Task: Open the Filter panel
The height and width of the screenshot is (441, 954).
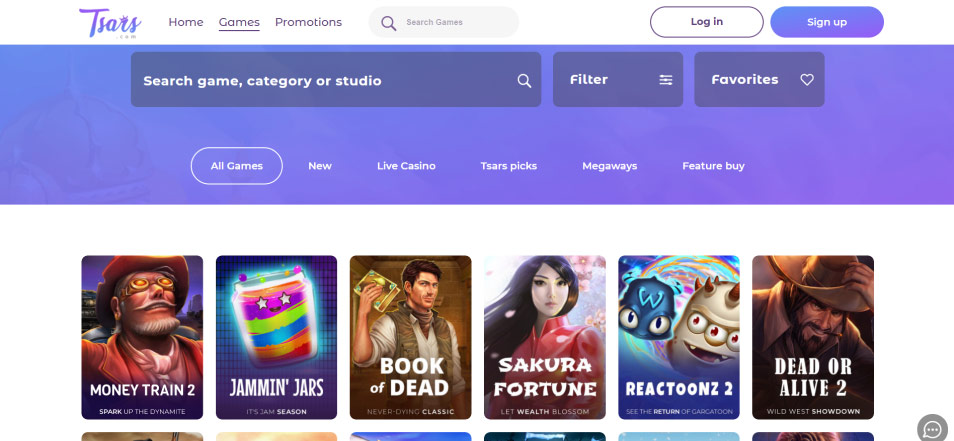Action: coord(618,80)
